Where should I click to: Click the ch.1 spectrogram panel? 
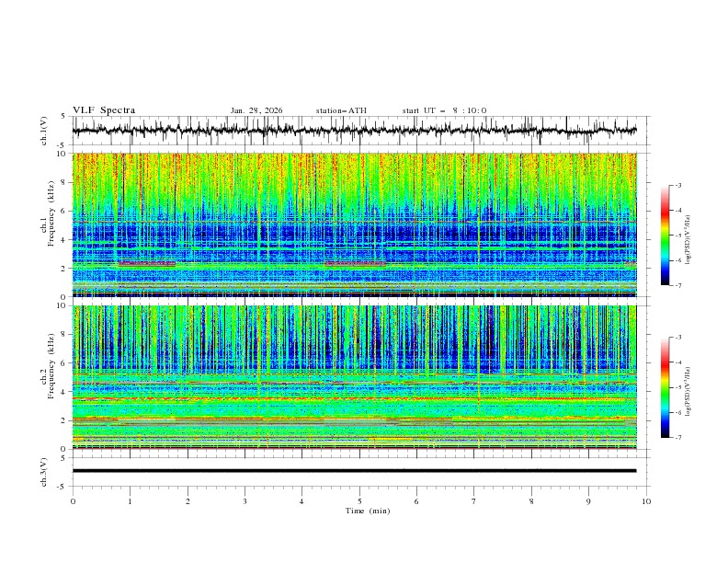coord(355,224)
